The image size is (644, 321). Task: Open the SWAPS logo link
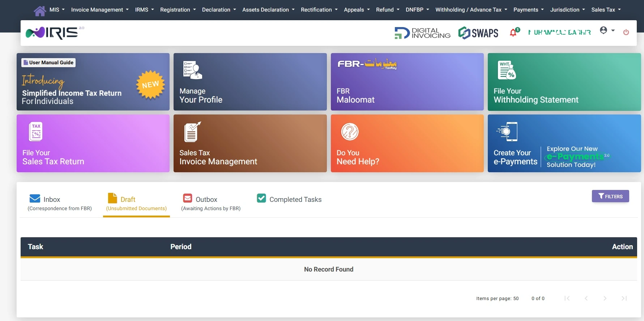pos(478,33)
